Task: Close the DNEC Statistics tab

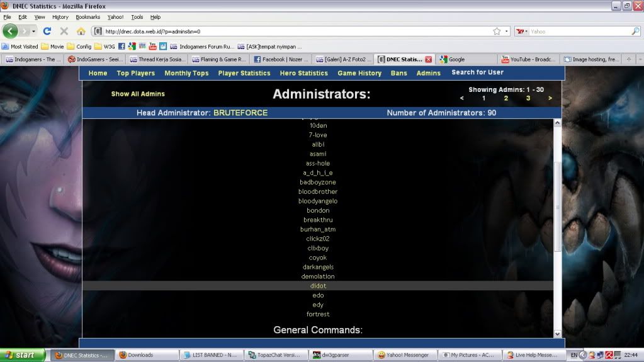Action: click(x=428, y=59)
